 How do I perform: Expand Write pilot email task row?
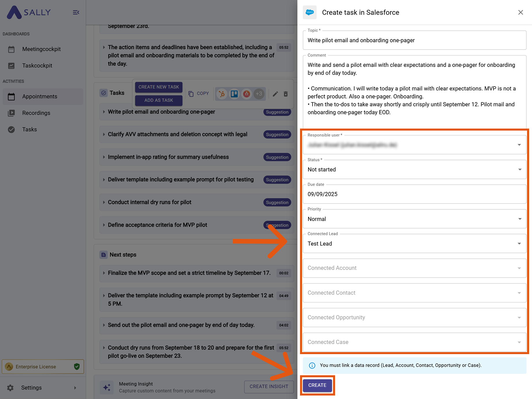tap(104, 112)
